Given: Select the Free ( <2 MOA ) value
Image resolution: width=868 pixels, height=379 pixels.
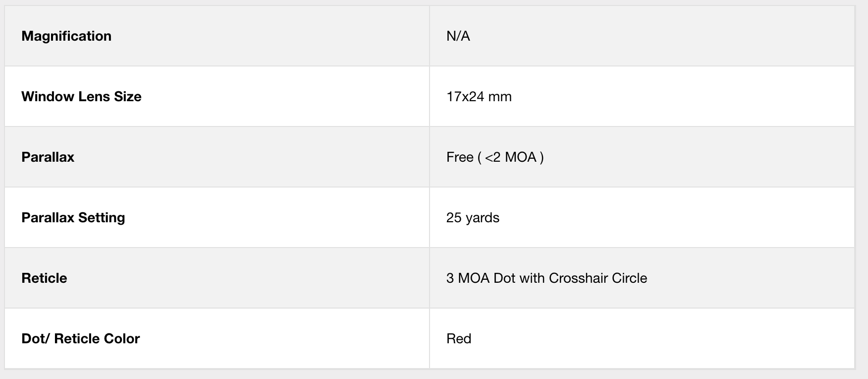Looking at the screenshot, I should pyautogui.click(x=495, y=157).
